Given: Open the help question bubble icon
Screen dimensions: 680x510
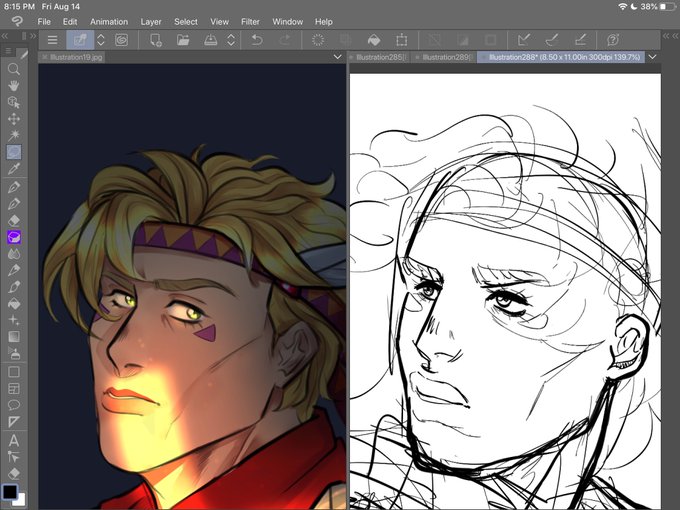Looking at the screenshot, I should click(x=613, y=40).
